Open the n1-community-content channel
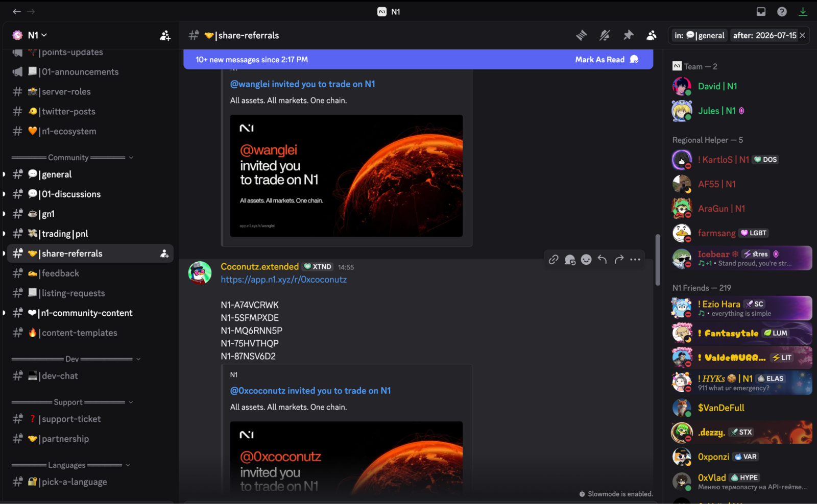This screenshot has height=504, width=817. 90,313
